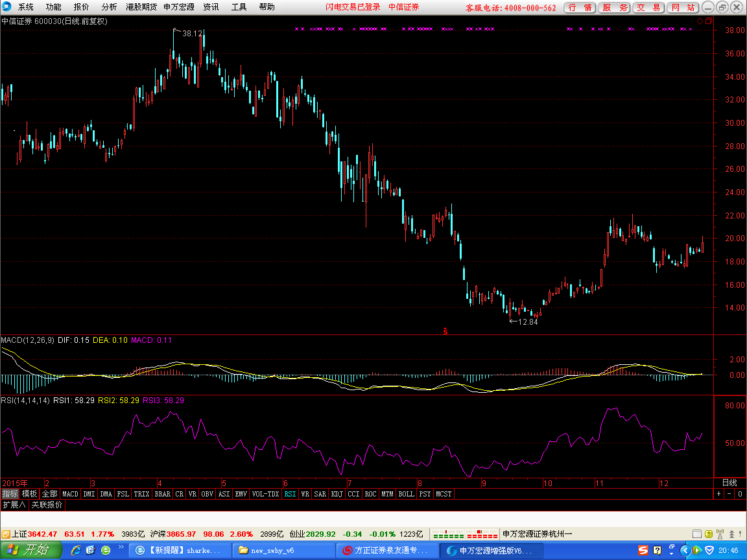Open the 分析 menu
Image resolution: width=747 pixels, height=560 pixels.
coord(109,6)
